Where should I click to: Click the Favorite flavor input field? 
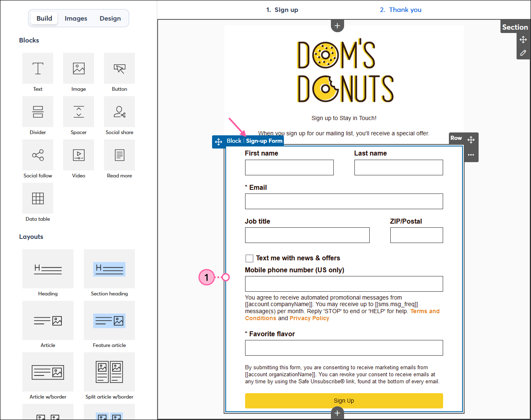[344, 348]
